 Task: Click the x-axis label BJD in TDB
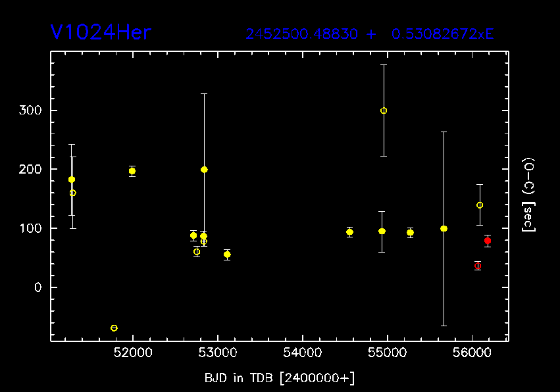click(x=280, y=378)
